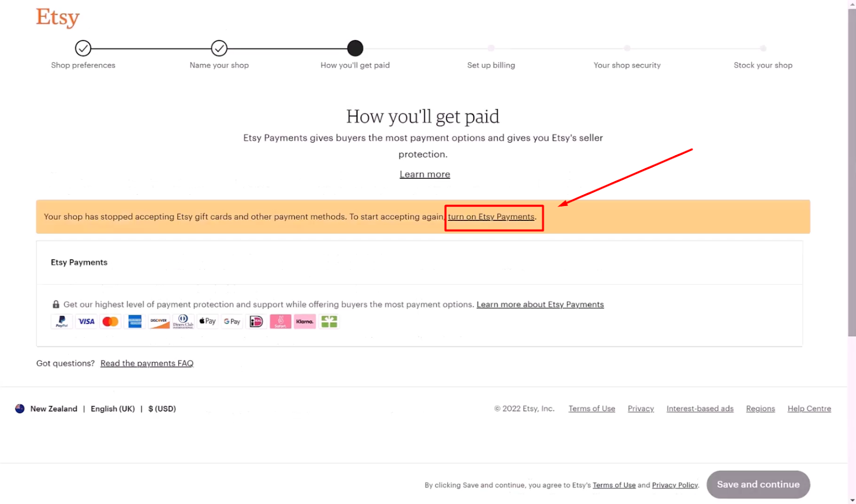Image resolution: width=856 pixels, height=504 pixels.
Task: Open the Name your shop step label
Action: click(x=219, y=65)
